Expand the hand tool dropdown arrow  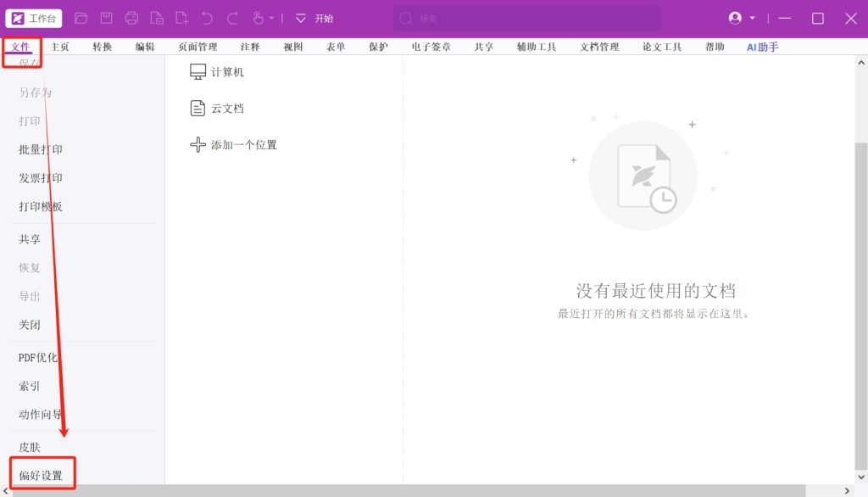point(272,18)
